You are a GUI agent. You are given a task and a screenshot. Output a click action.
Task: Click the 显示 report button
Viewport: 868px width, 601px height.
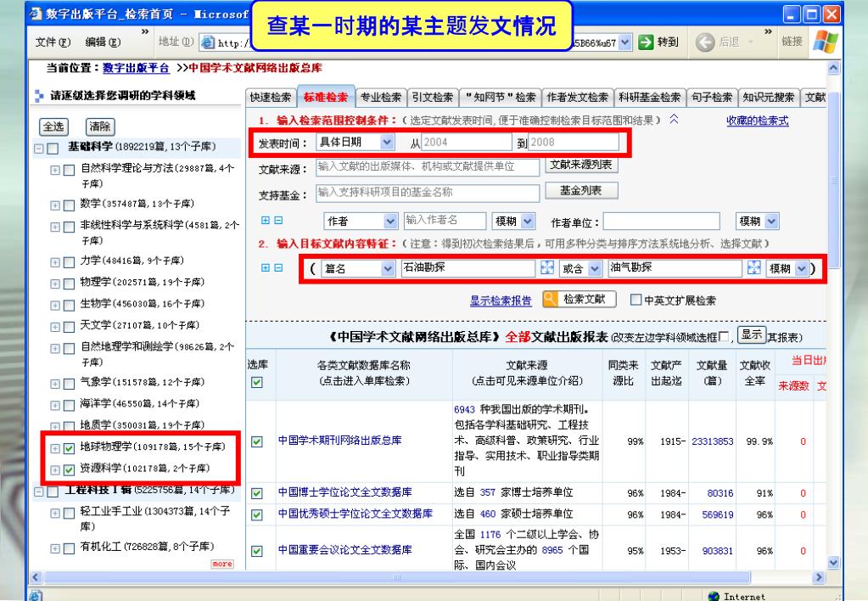752,334
